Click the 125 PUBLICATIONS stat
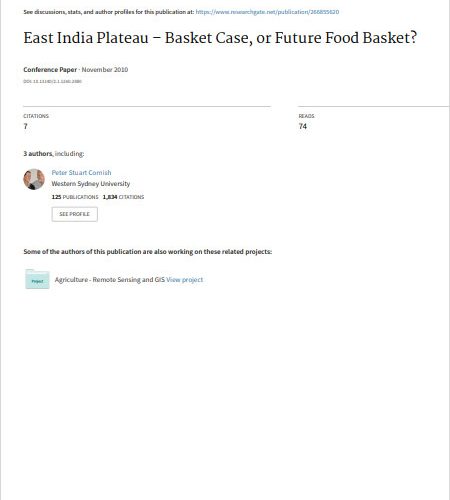This screenshot has width=450, height=500. point(75,197)
